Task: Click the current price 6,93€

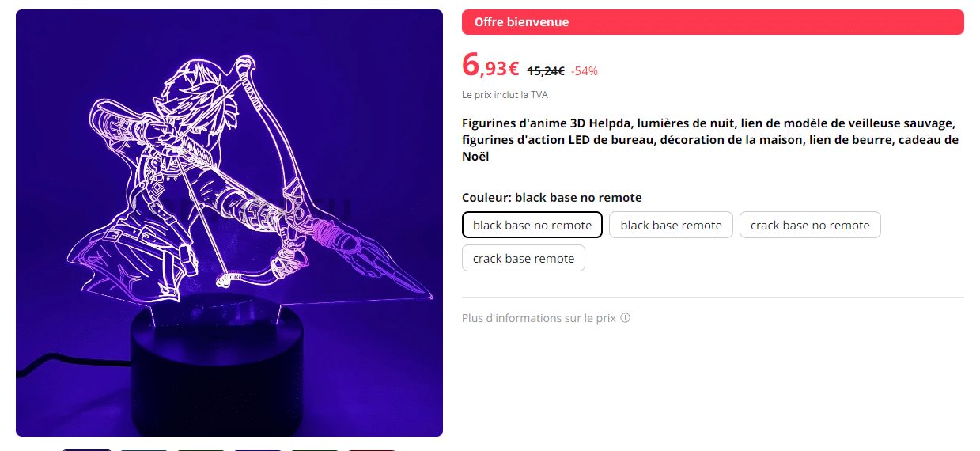Action: coord(490,66)
